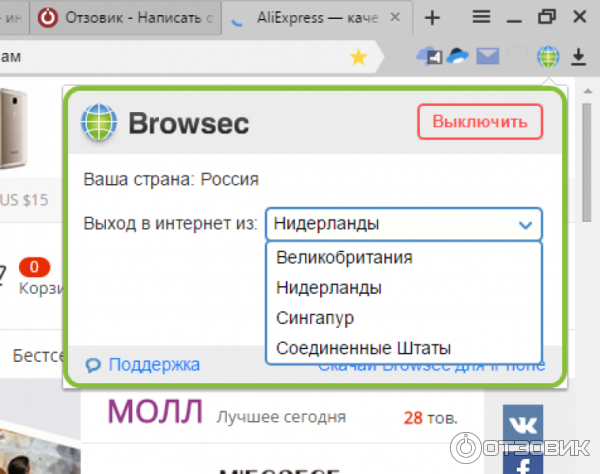
Task: Click the МОЛЛ banner on page
Action: [x=155, y=412]
